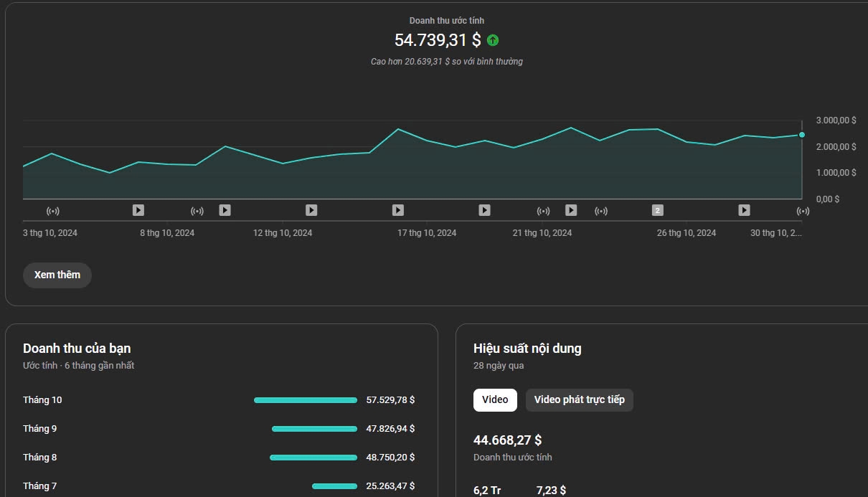This screenshot has height=497, width=868.
Task: Click the Tháng 7 revenue bar
Action: [334, 486]
